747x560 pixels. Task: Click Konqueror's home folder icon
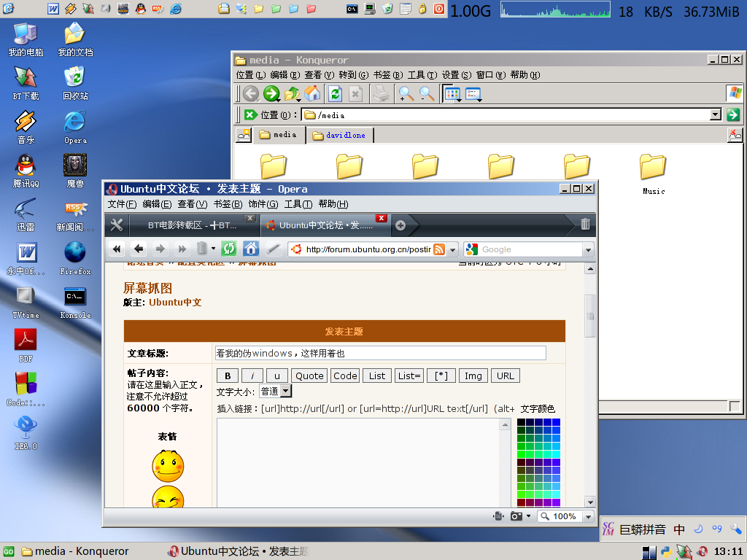click(312, 93)
